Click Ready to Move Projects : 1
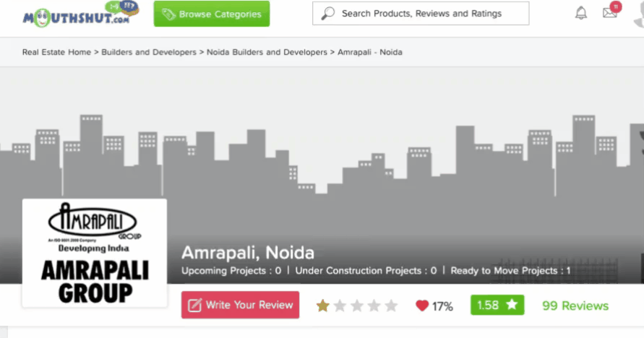Screen dimensions: 644x338 [510, 271]
